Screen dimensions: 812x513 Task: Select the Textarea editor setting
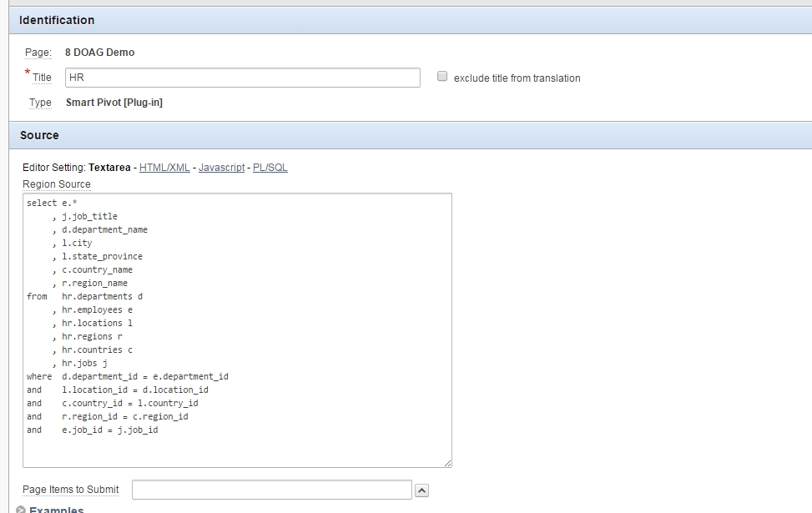coord(109,168)
